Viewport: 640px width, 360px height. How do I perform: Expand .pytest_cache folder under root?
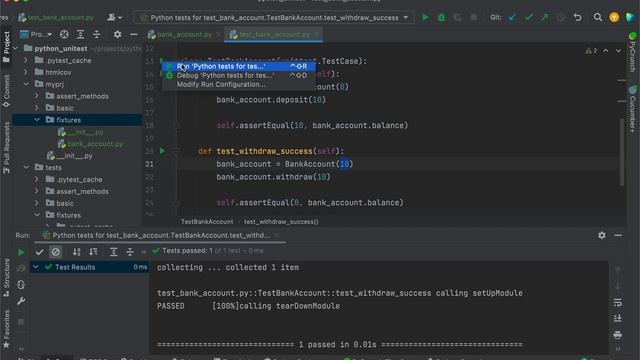26,60
